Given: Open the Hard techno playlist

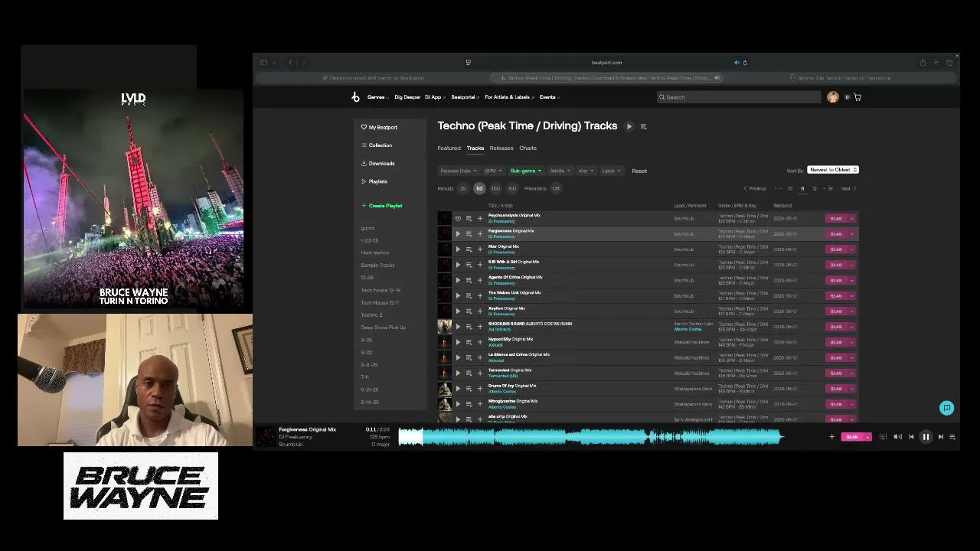Looking at the screenshot, I should 375,253.
